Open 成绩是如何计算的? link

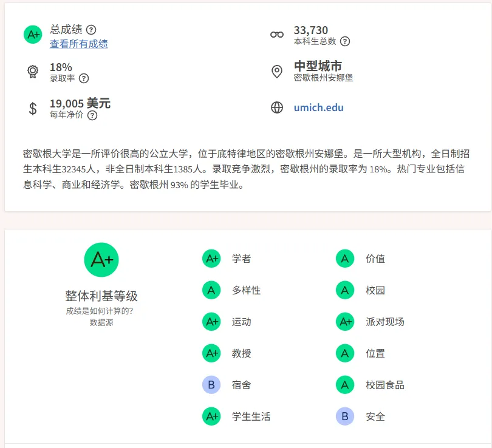coord(100,311)
